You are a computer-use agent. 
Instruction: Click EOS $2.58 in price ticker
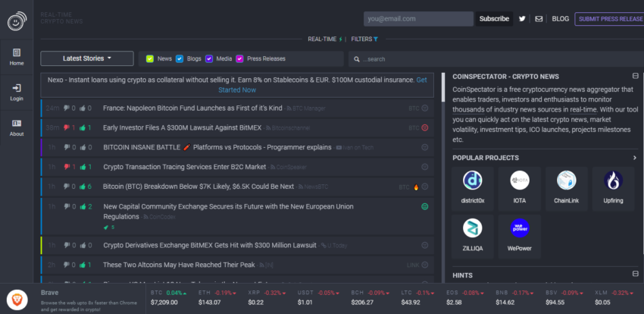(465, 297)
